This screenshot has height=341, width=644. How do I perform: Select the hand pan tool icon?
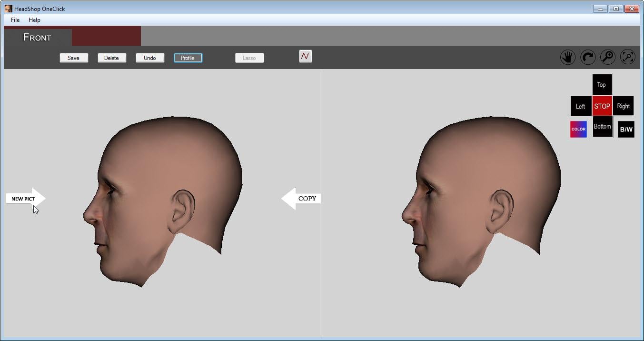[567, 58]
